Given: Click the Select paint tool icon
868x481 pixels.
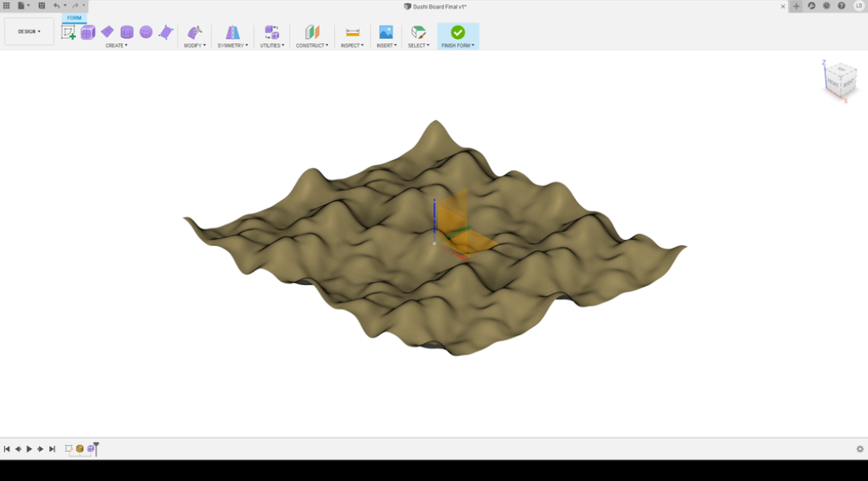Looking at the screenshot, I should 418,33.
